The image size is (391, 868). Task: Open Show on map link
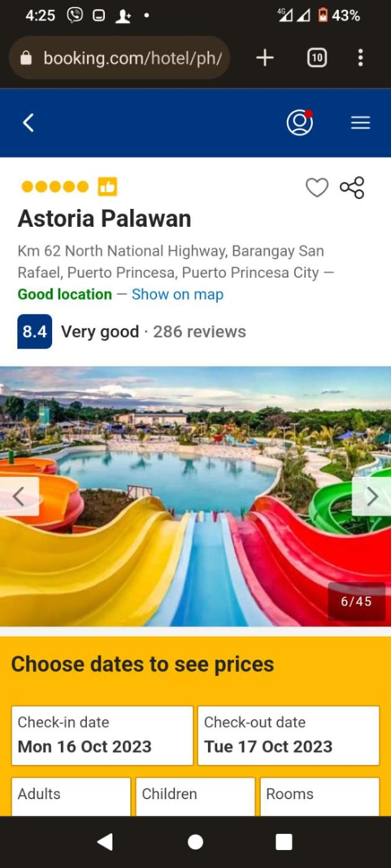[178, 294]
